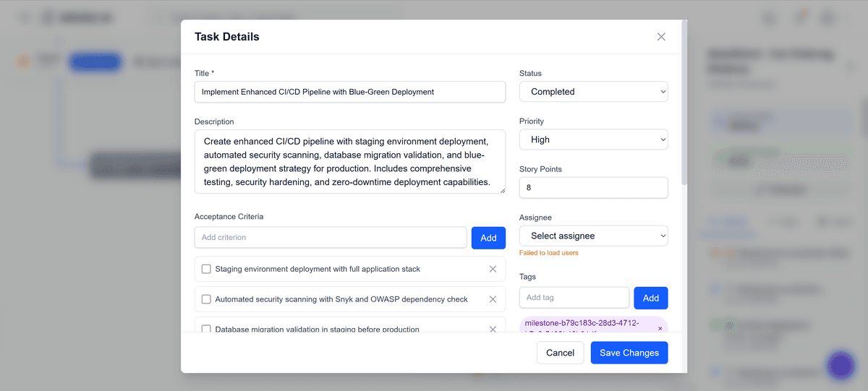Image resolution: width=868 pixels, height=391 pixels.
Task: Click the 'Story Points' label
Action: pos(540,169)
